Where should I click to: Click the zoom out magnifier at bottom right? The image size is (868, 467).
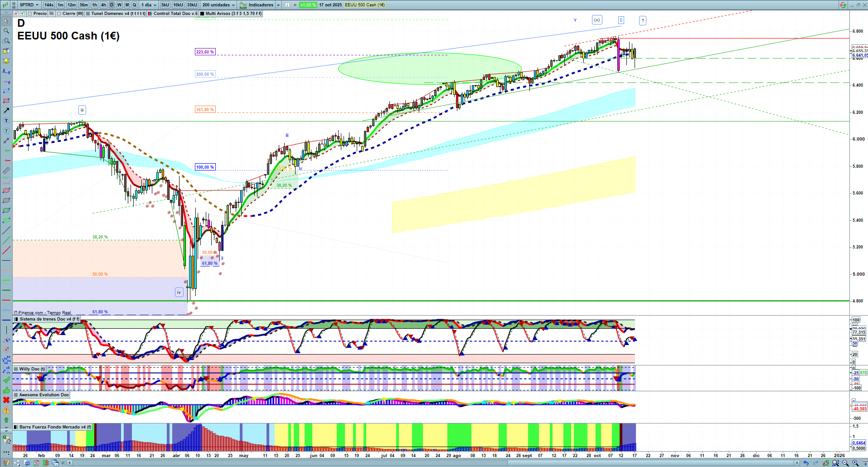pyautogui.click(x=845, y=463)
